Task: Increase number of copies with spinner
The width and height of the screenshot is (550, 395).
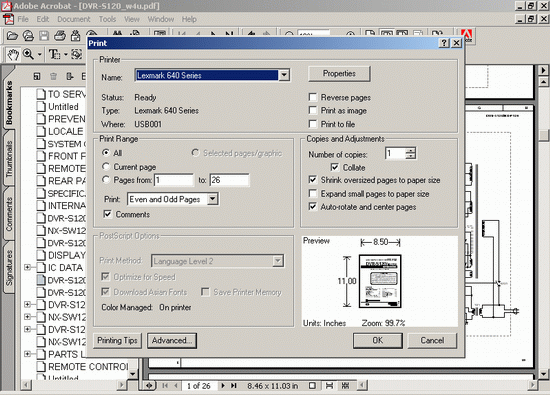Action: pos(410,151)
